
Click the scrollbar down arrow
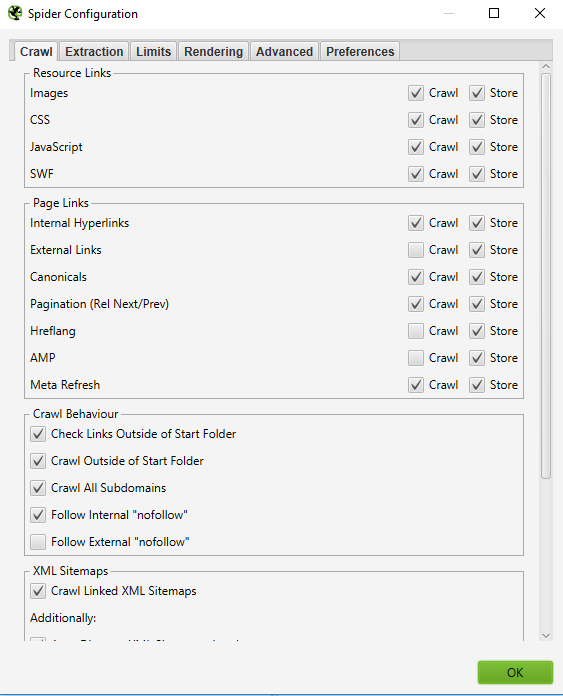pos(546,636)
